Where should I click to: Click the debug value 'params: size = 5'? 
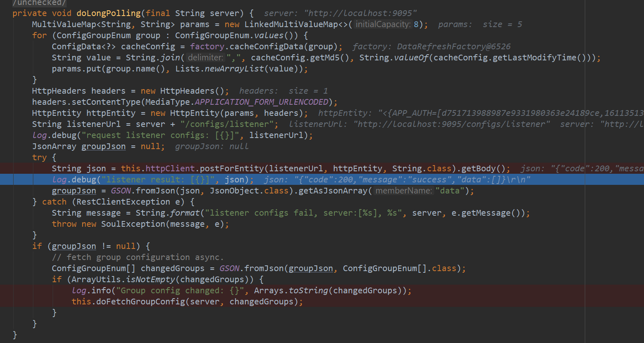pyautogui.click(x=480, y=24)
